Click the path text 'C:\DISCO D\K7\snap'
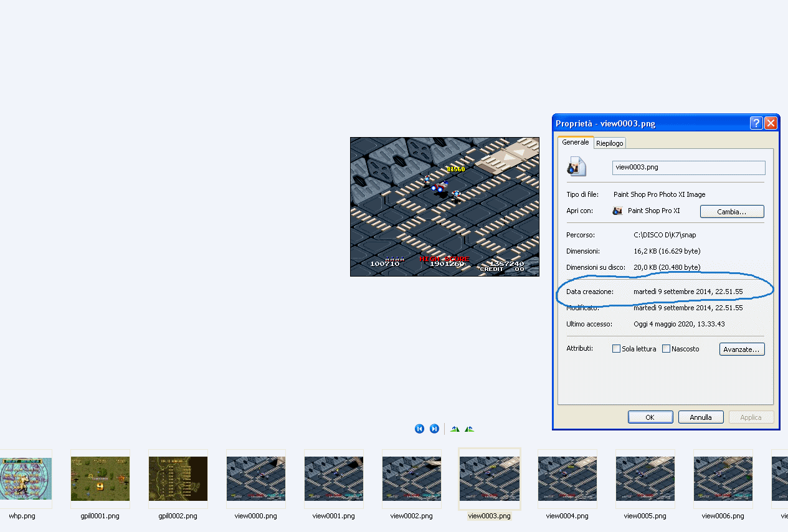788x532 pixels. (665, 235)
